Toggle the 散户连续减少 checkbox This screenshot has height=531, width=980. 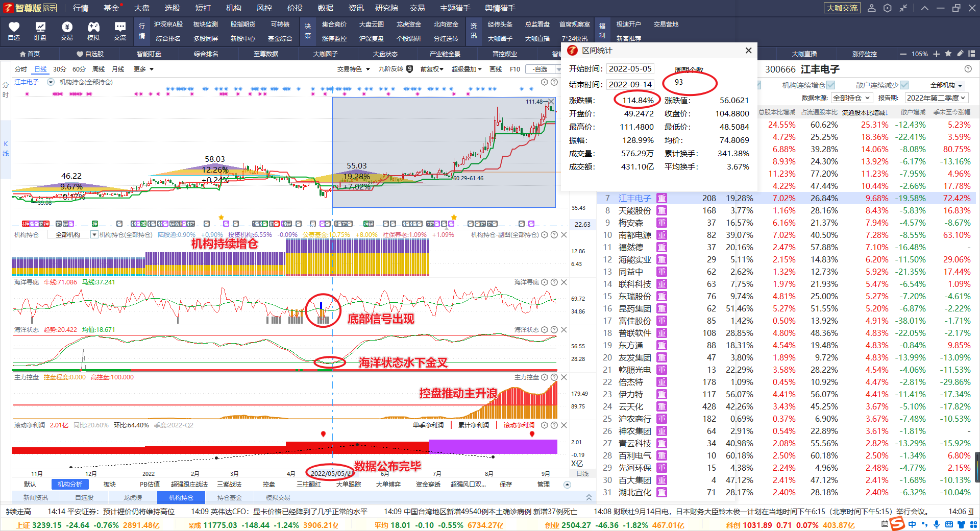pos(904,85)
